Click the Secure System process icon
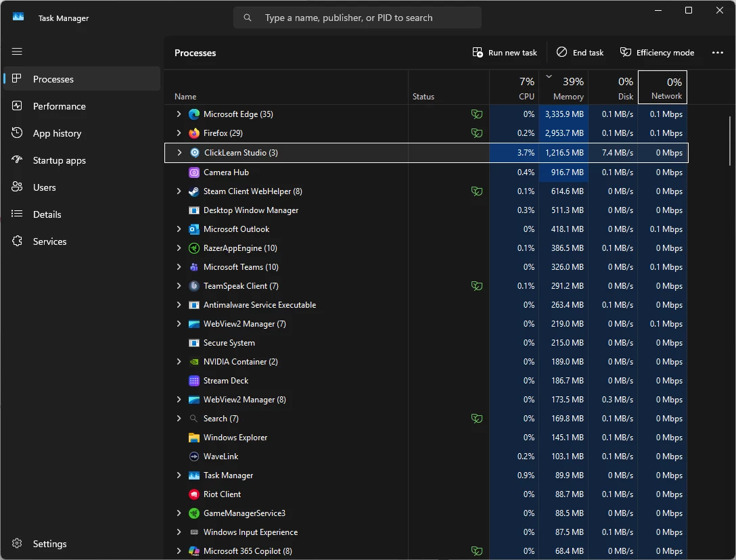 (194, 343)
